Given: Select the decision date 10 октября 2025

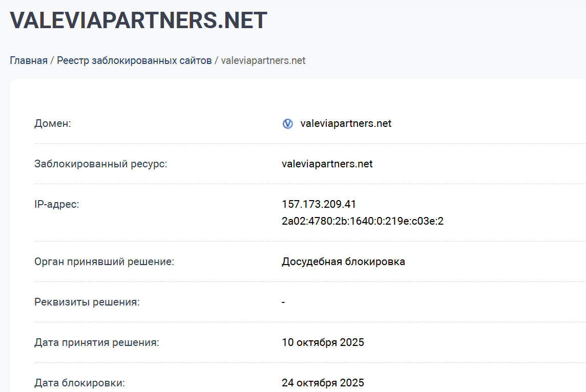Looking at the screenshot, I should [x=323, y=342].
